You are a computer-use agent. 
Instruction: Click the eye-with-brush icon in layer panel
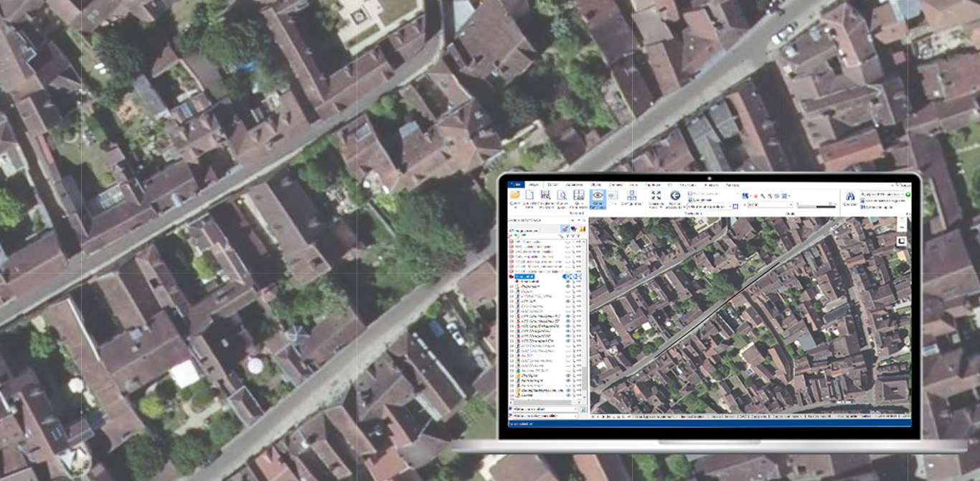tap(565, 229)
